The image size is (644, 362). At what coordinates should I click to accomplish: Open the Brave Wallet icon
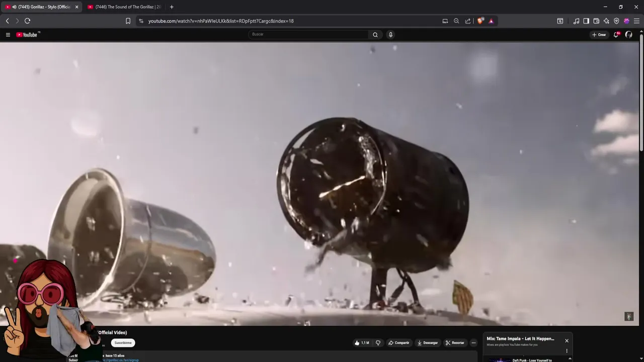(596, 21)
